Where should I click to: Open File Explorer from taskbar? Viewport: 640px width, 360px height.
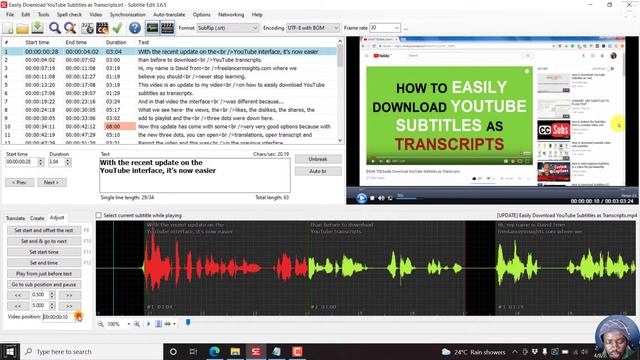(235, 351)
